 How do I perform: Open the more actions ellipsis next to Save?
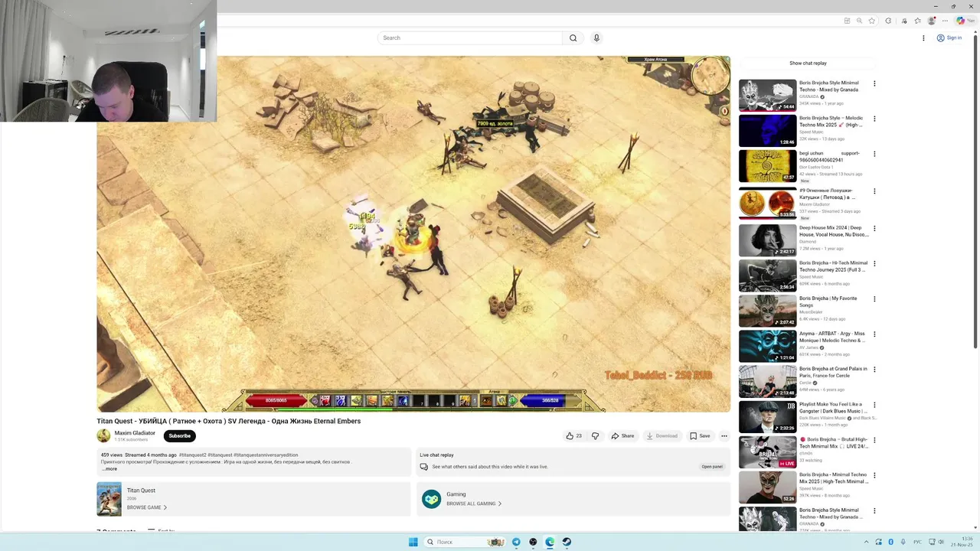point(724,436)
